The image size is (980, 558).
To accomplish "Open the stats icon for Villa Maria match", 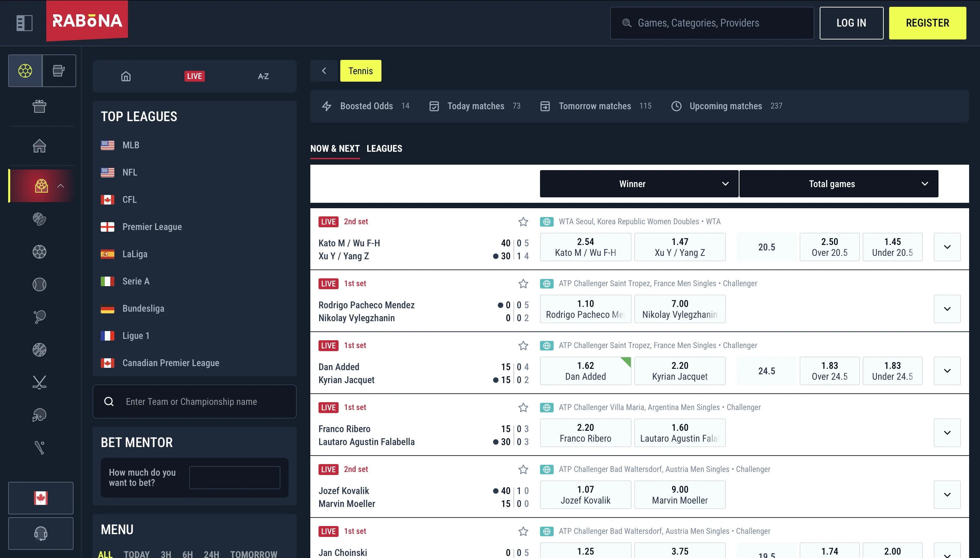I will tap(547, 407).
